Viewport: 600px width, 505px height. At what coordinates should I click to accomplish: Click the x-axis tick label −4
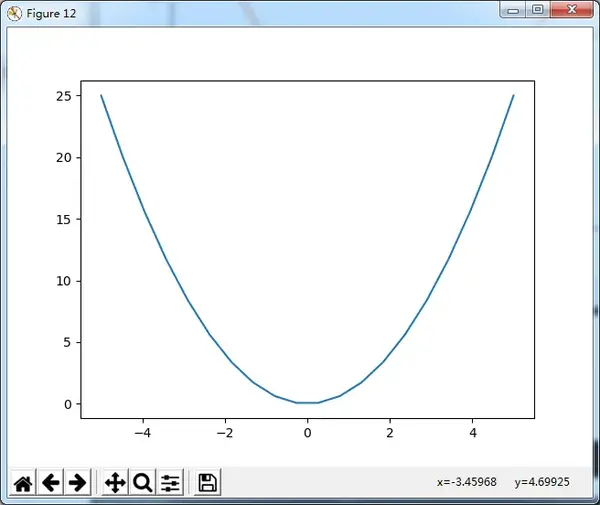click(143, 433)
